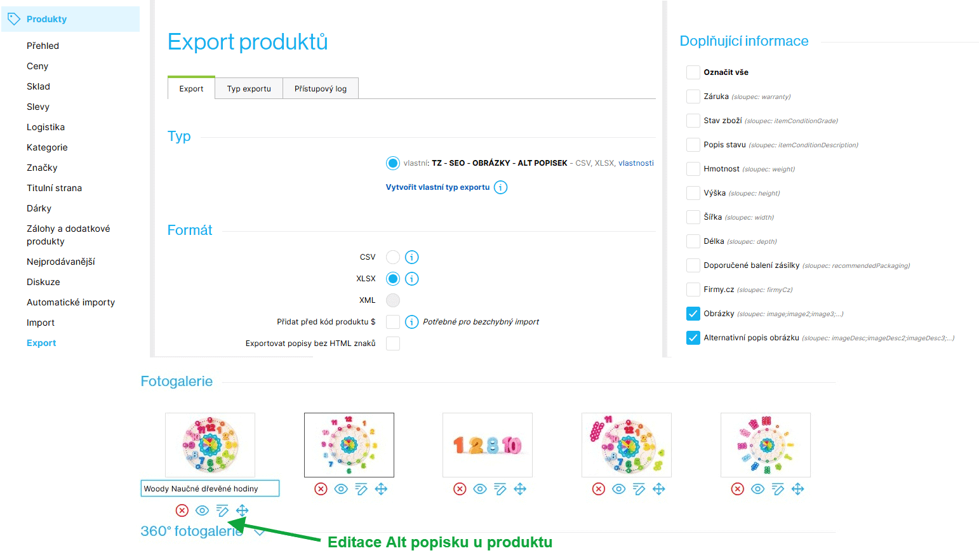Switch to the Typ exportu tab
Viewport: 979px width, 560px height.
tap(249, 88)
